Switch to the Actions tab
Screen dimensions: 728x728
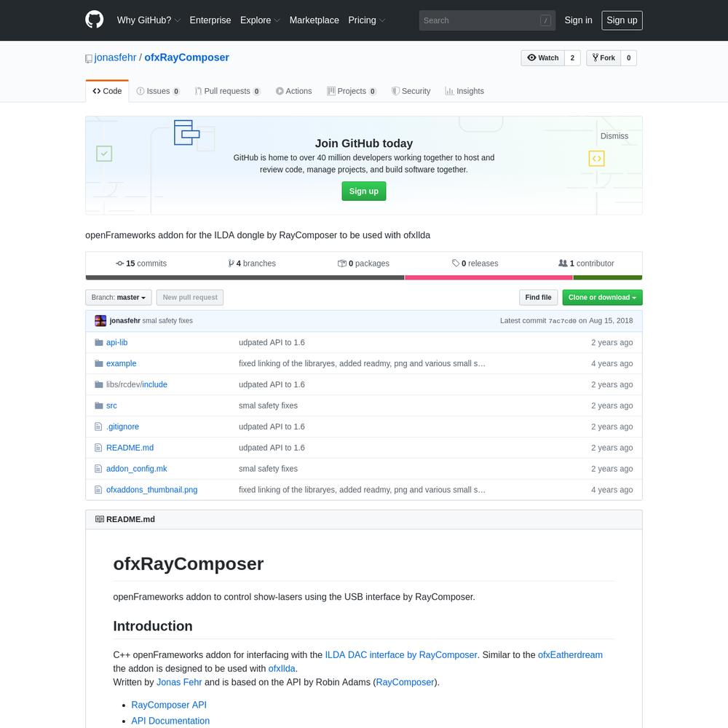pos(294,91)
